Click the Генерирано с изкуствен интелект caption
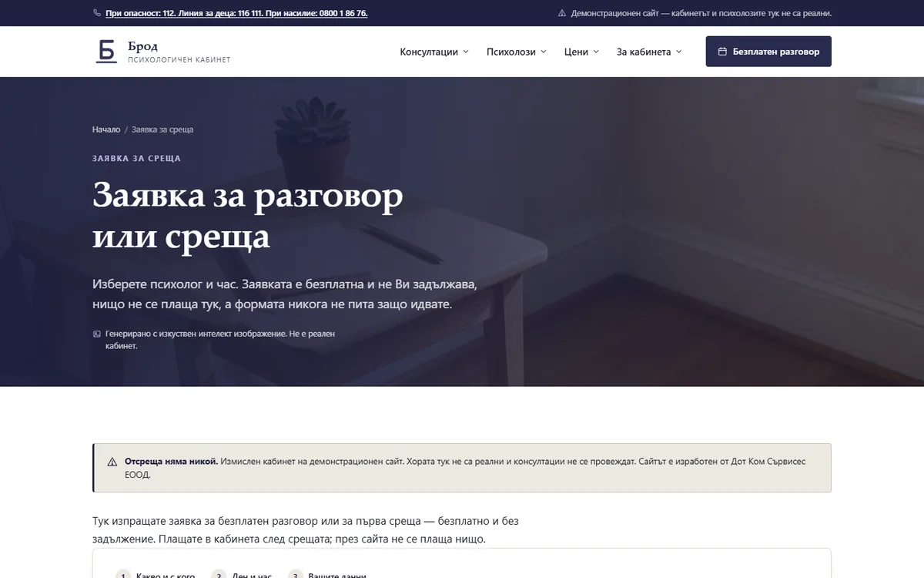This screenshot has width=924, height=578. point(220,340)
